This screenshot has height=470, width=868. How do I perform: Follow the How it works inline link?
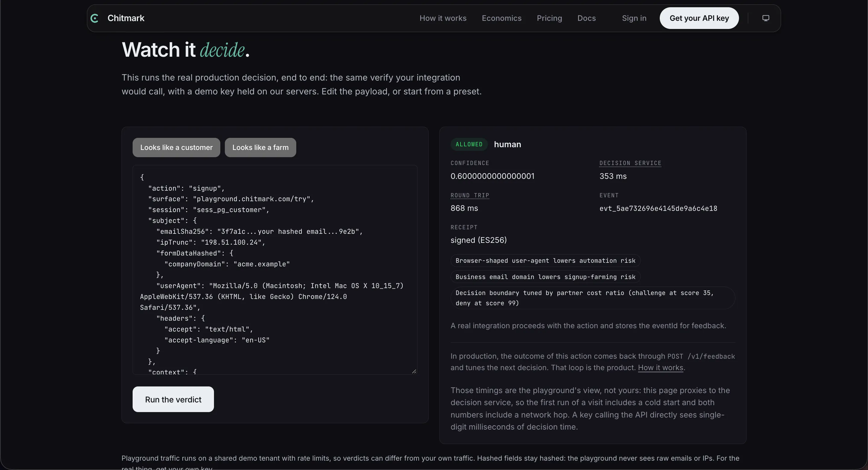(x=660, y=367)
